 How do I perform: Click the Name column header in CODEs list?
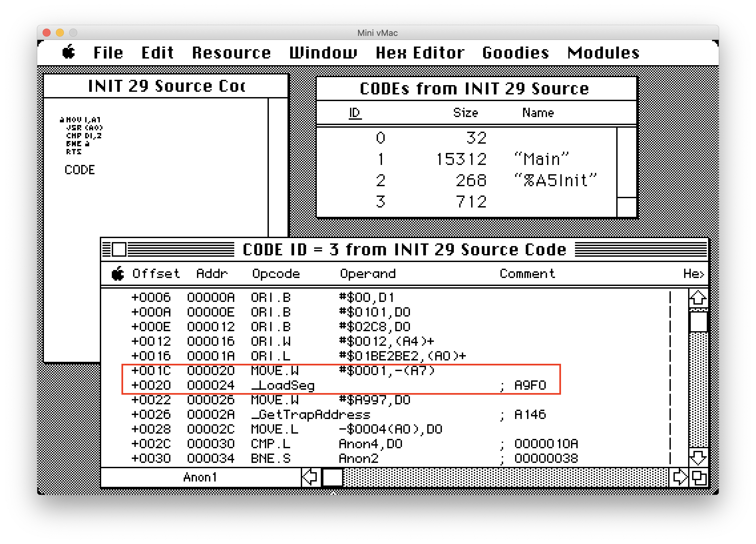pyautogui.click(x=538, y=113)
